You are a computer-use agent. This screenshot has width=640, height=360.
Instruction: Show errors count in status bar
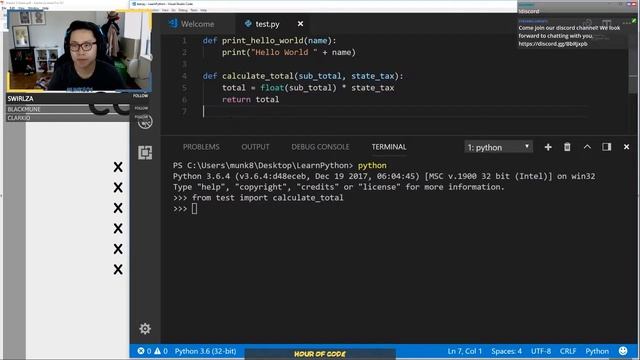pos(144,351)
